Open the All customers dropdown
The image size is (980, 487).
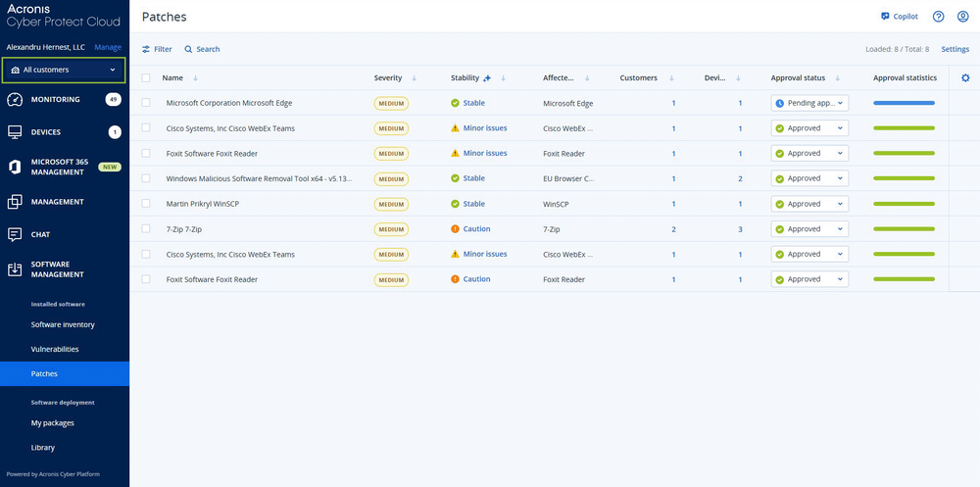(x=64, y=70)
